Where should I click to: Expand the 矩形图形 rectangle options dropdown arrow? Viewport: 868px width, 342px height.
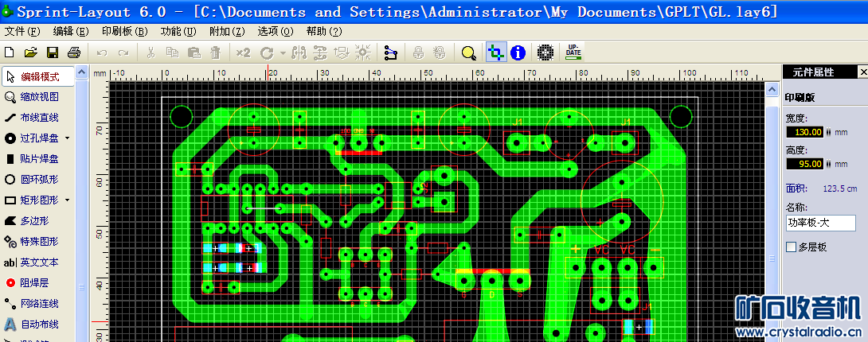click(68, 200)
